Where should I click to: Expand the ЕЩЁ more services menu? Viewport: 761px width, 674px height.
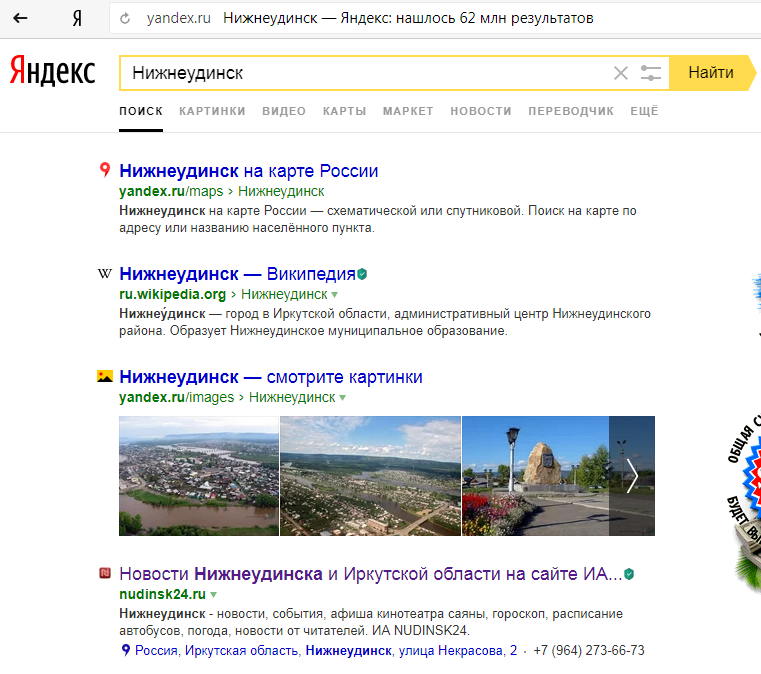tap(644, 111)
